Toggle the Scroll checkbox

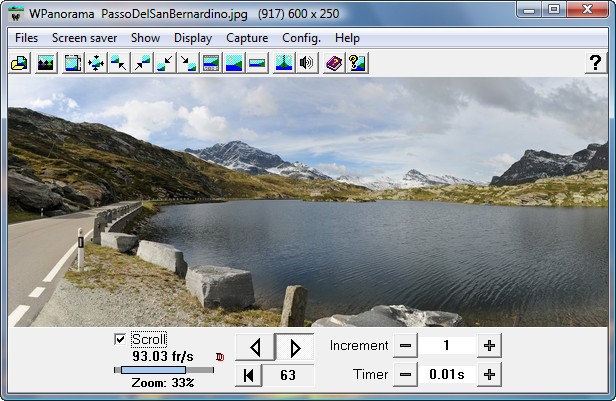click(121, 339)
